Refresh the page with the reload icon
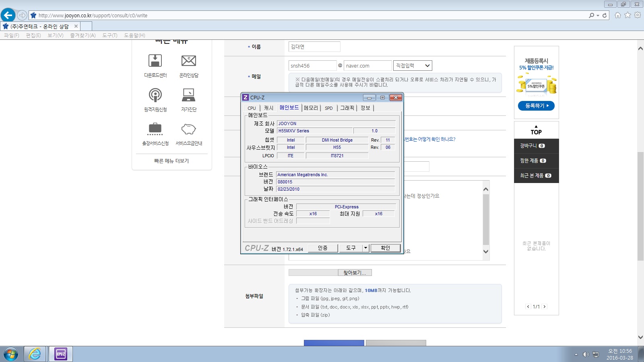Viewport: 644px width, 362px height. 605,15
